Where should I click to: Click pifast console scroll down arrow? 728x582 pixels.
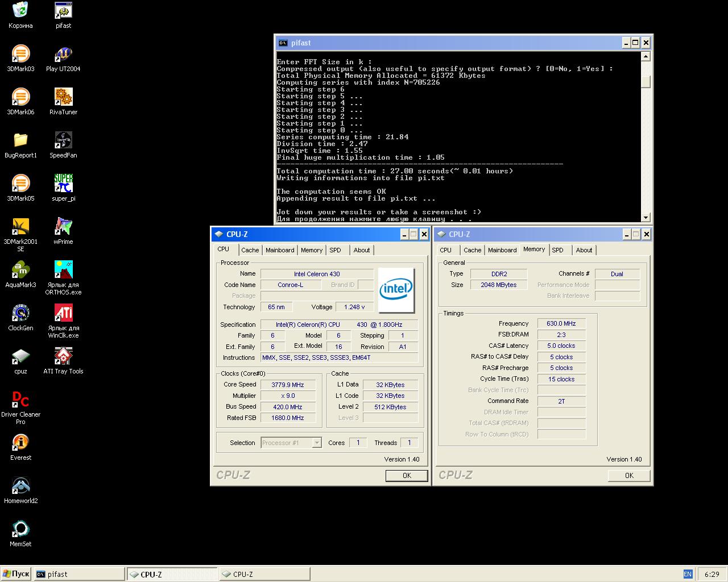coord(646,217)
